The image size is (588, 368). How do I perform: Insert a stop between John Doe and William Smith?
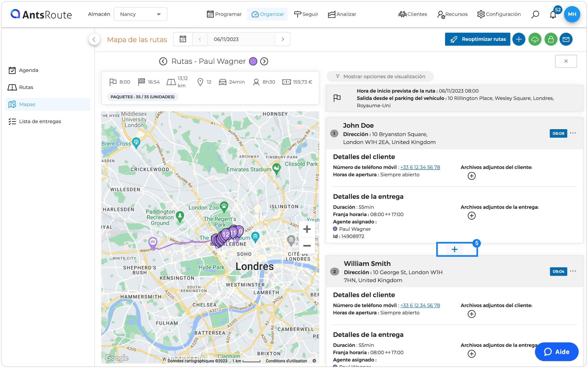tap(454, 249)
